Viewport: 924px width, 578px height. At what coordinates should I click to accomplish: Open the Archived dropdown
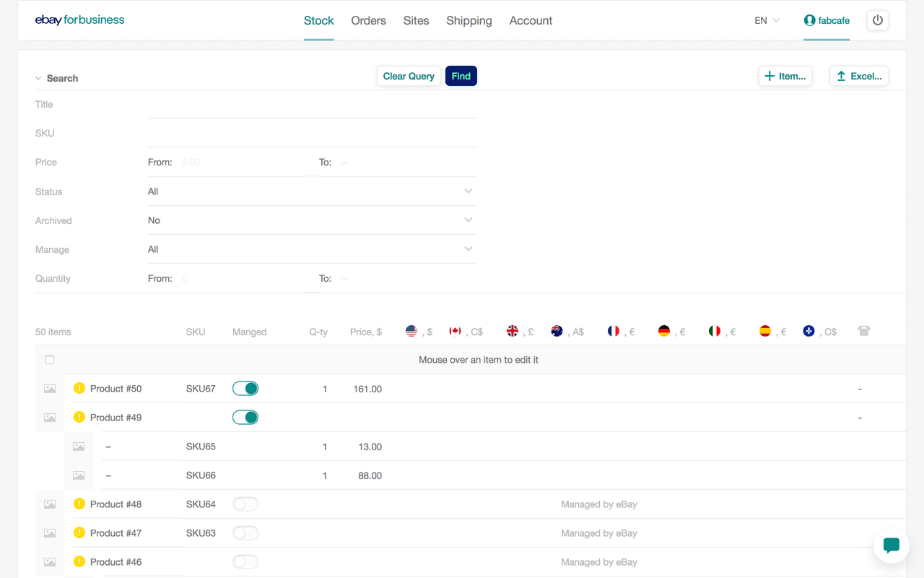point(310,220)
